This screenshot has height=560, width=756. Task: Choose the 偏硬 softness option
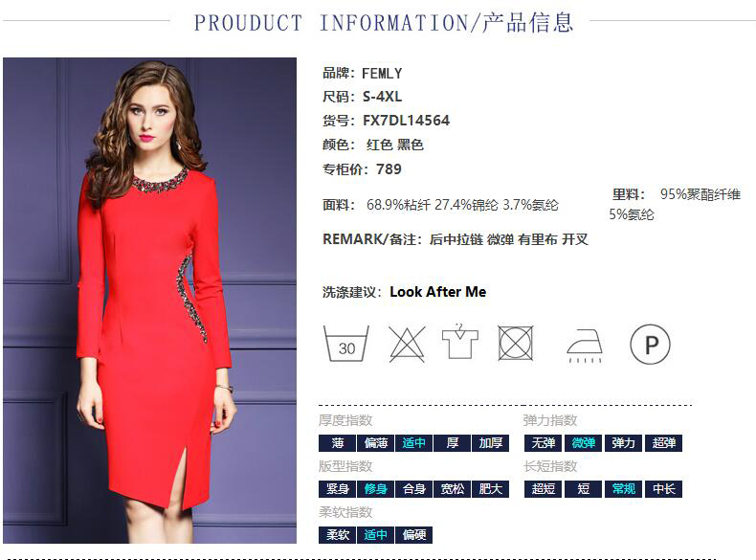click(x=413, y=535)
